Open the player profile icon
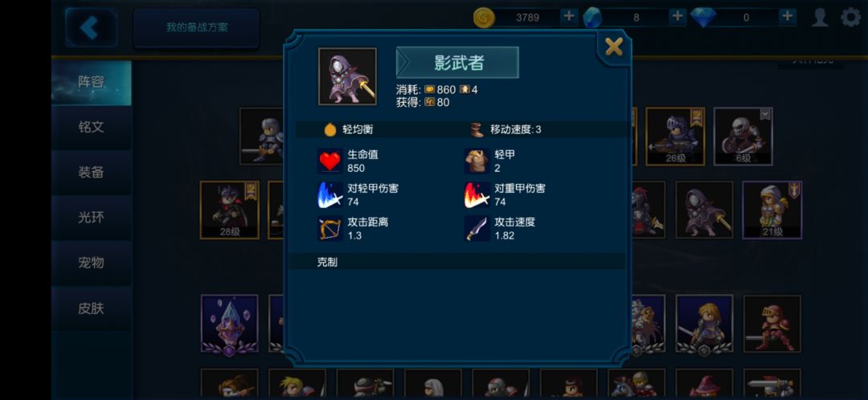Viewport: 868px width, 400px height. (820, 17)
